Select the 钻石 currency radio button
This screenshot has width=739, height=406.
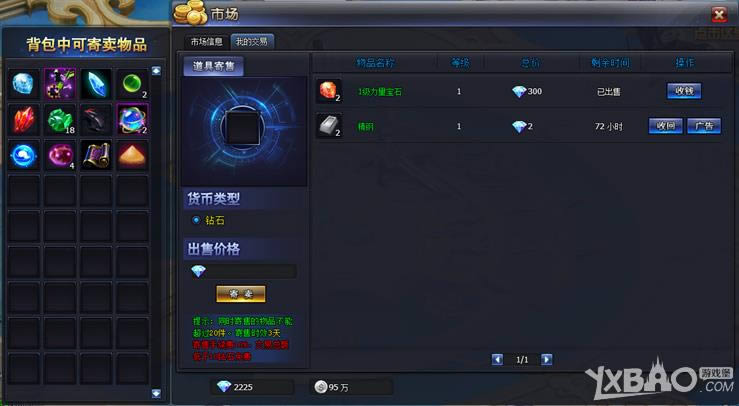pos(196,220)
